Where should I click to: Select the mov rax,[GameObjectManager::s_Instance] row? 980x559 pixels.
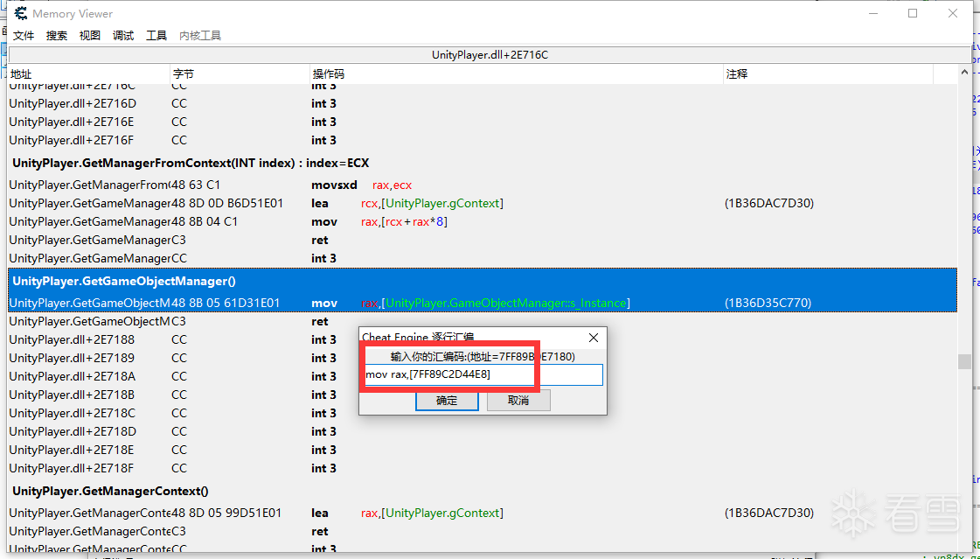482,304
